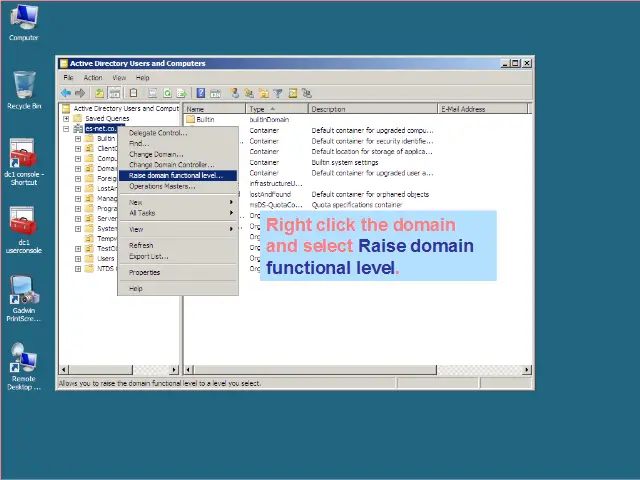Sort by the E-Mail Address column header
Viewport: 640px width, 480px height.
point(483,109)
